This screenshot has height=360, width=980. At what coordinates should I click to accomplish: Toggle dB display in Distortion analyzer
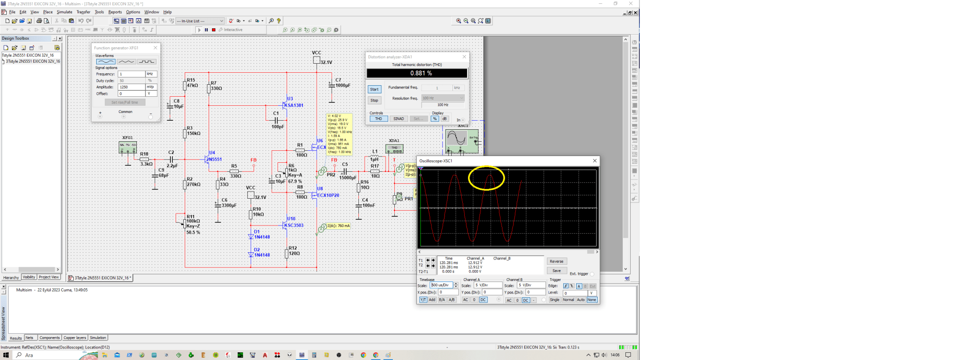point(445,119)
